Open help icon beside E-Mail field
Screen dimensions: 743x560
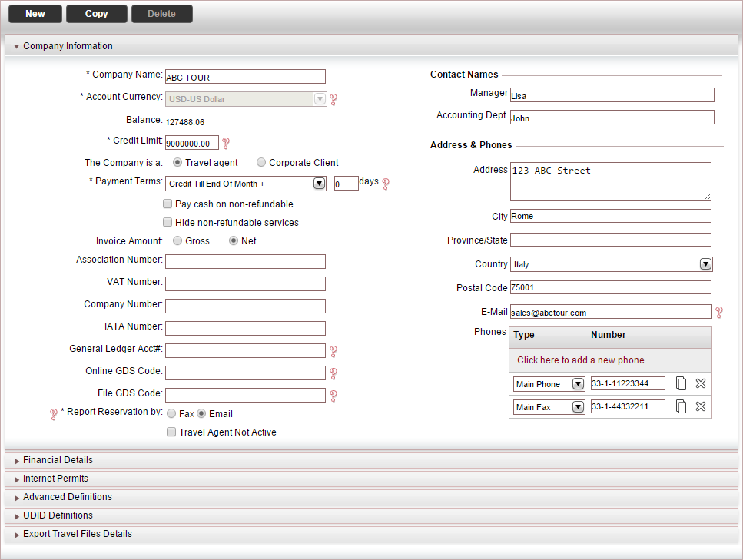pos(719,312)
